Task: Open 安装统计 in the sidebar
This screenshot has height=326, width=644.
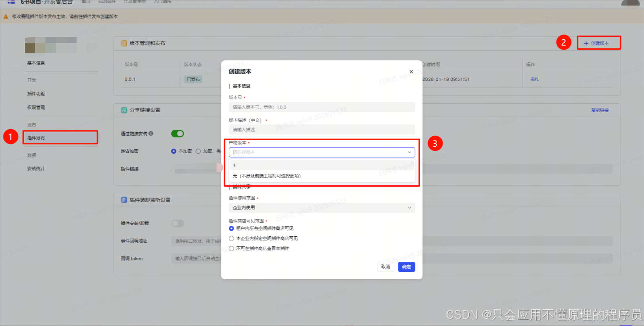Action: tap(36, 169)
